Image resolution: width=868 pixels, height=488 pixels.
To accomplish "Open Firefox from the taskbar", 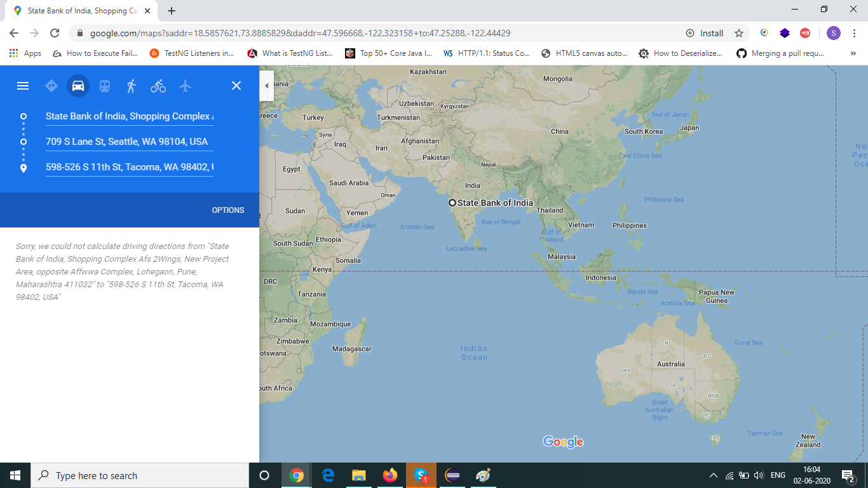I will click(x=390, y=475).
